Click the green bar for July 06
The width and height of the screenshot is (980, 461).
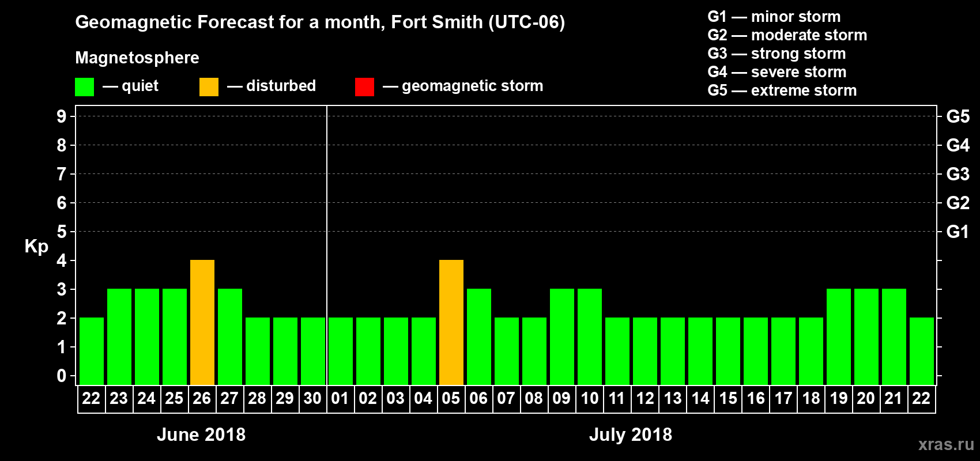[479, 337]
